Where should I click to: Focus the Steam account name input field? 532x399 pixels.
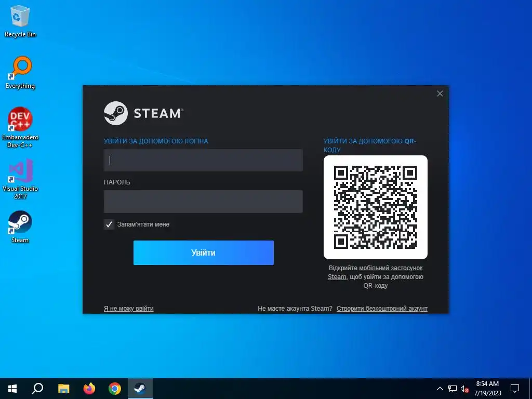(203, 160)
